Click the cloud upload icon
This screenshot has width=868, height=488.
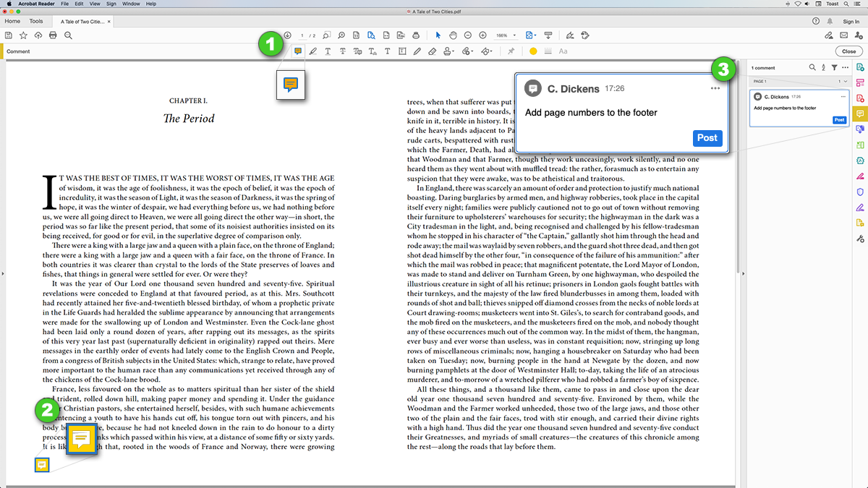tap(38, 35)
